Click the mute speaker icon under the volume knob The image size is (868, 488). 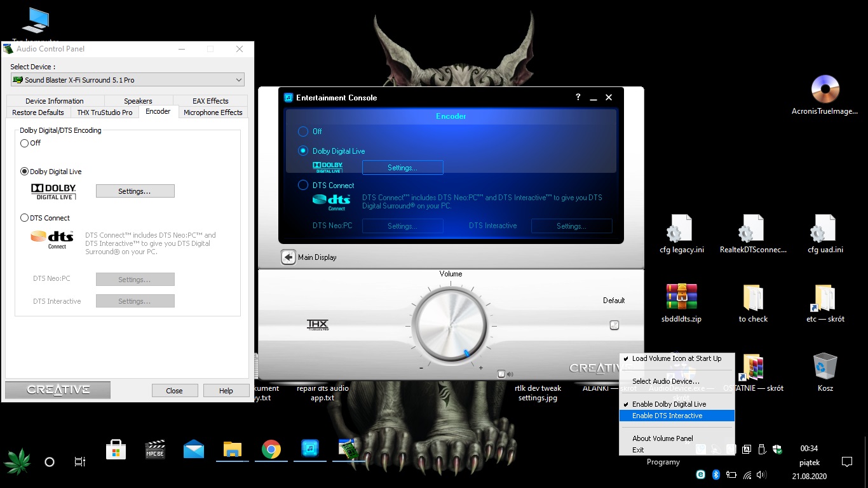point(510,374)
